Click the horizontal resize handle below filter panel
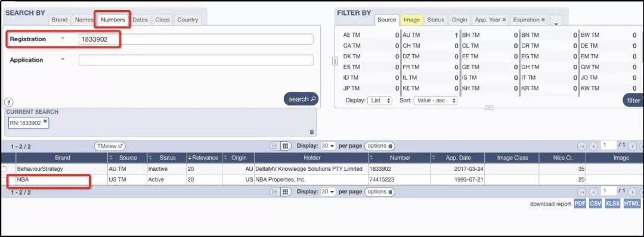644x237 pixels. 489,107
